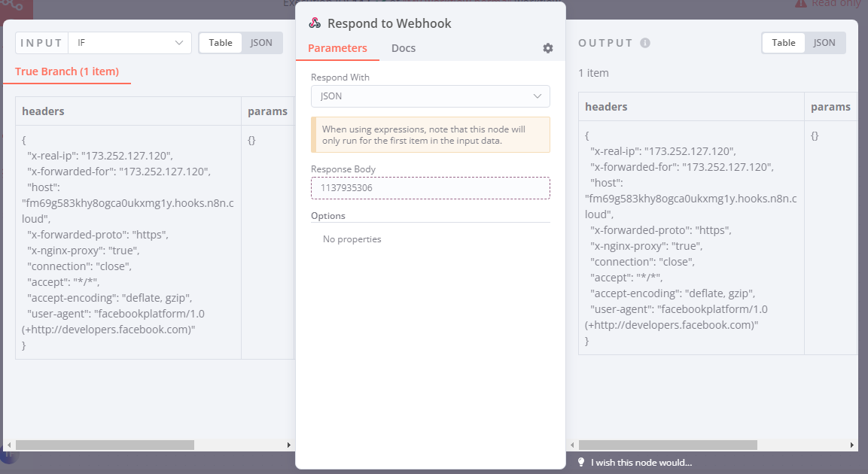Click the lightbulb feedback icon
The width and height of the screenshot is (868, 474).
coord(581,463)
